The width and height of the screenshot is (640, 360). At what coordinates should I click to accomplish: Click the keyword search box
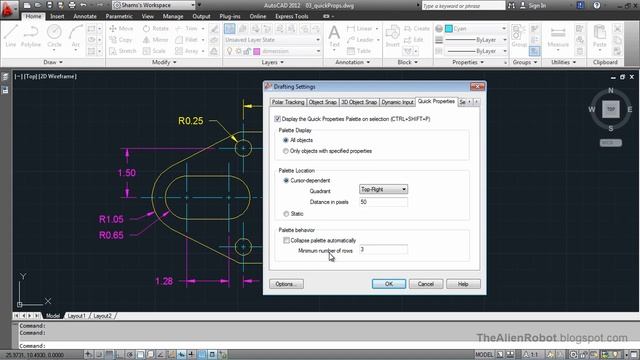tap(463, 6)
